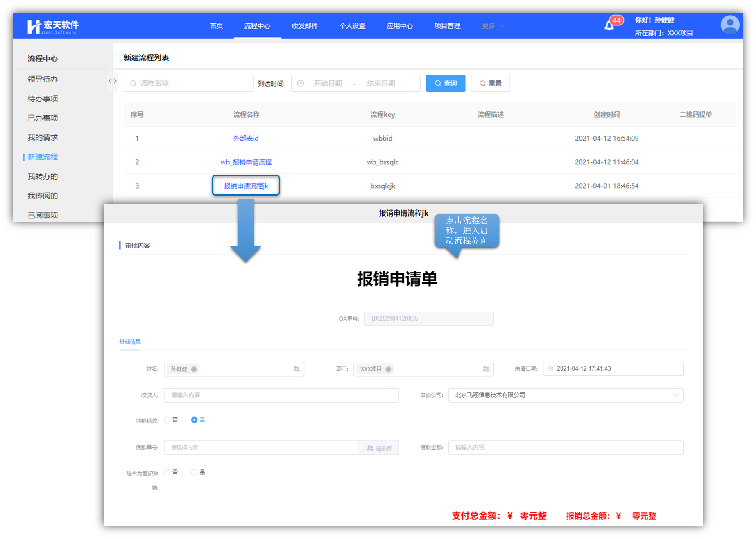Click the bxsqlcjk key cell
Screen dimensions: 756x539
coord(383,186)
